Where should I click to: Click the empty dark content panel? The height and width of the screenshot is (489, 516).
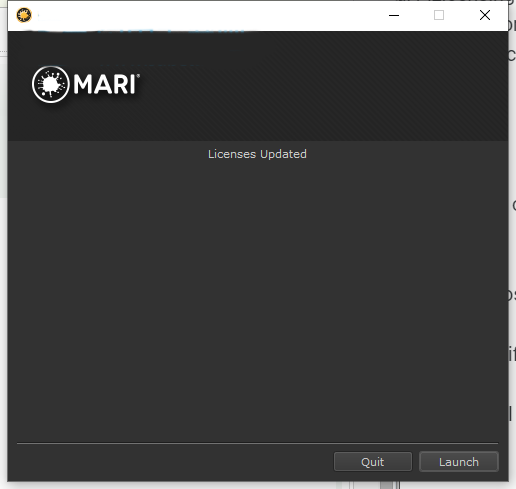[x=258, y=300]
